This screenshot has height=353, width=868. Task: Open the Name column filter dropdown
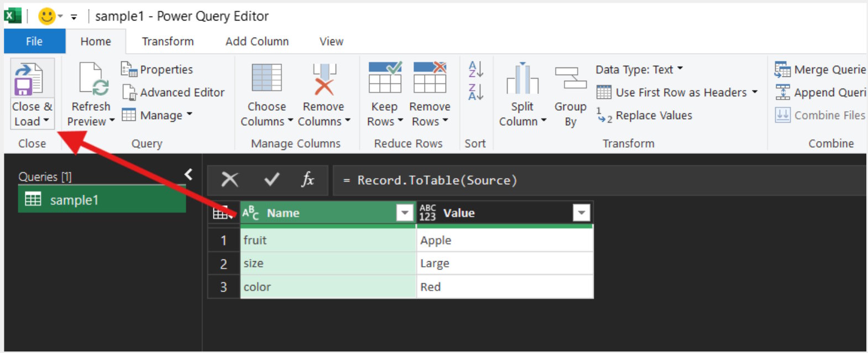(405, 212)
